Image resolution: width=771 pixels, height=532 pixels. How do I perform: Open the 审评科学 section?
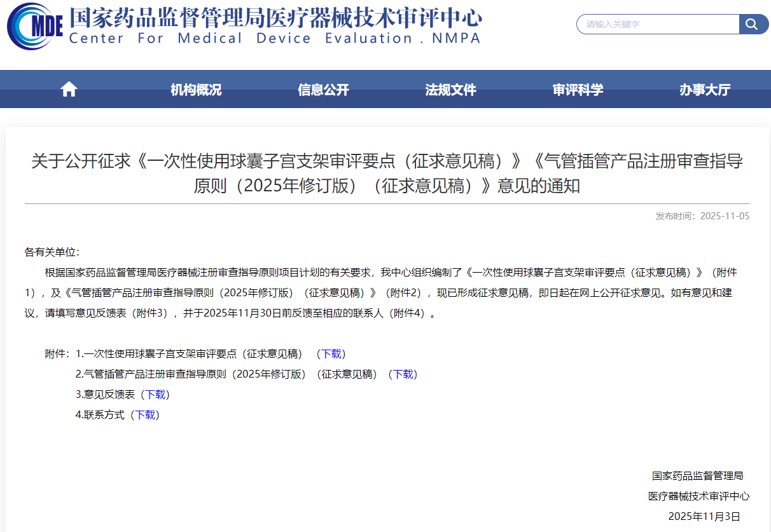578,89
